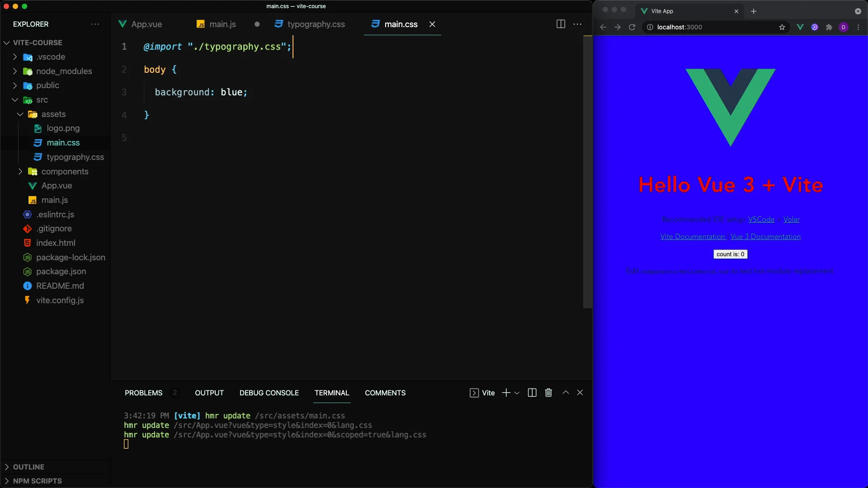This screenshot has width=868, height=488.
Task: Maximize terminal panel with the up chevron
Action: [566, 393]
